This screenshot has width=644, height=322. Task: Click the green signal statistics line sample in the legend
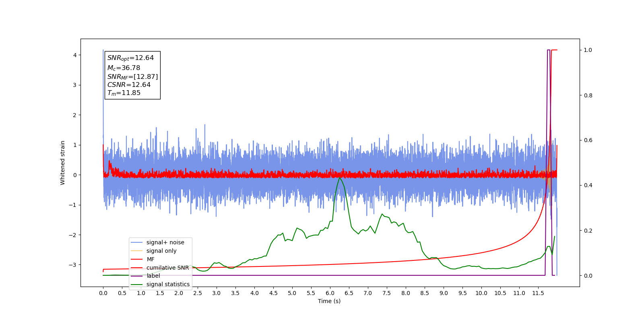pyautogui.click(x=137, y=284)
